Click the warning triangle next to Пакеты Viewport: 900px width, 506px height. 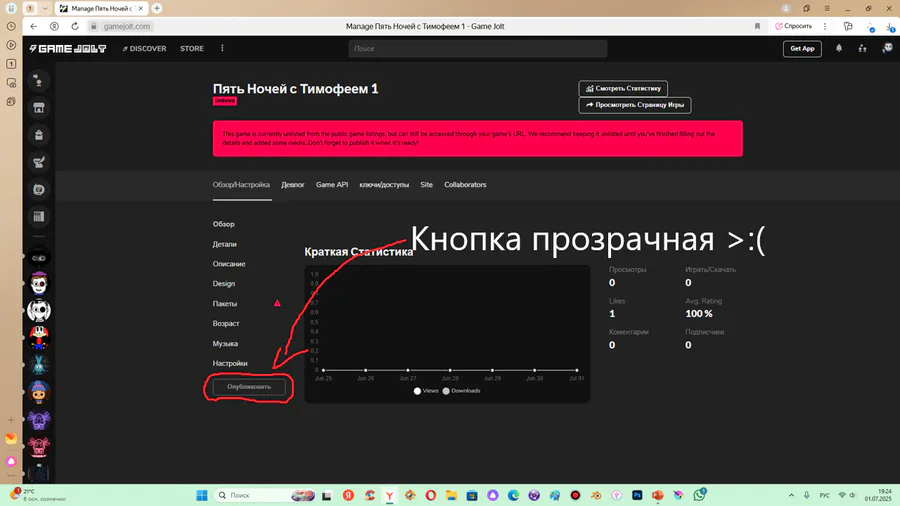(x=277, y=303)
